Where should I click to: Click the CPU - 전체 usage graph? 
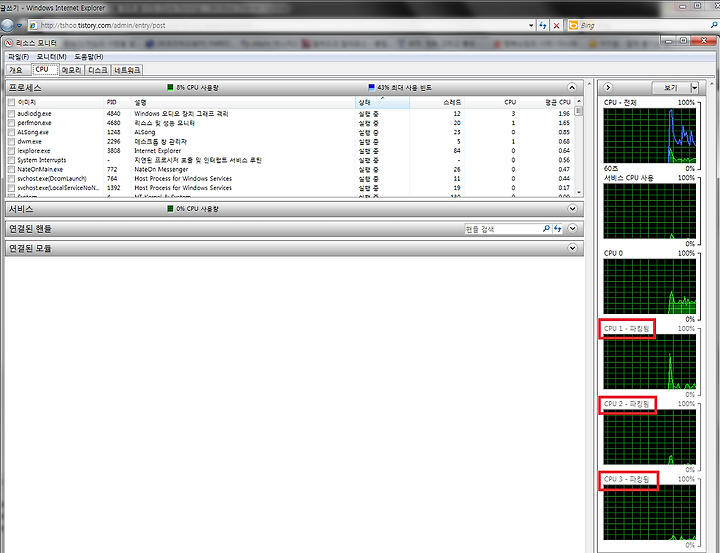pyautogui.click(x=649, y=135)
